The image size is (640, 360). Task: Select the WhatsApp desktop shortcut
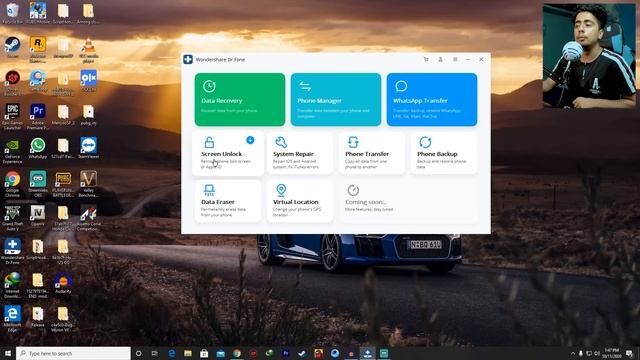click(38, 148)
